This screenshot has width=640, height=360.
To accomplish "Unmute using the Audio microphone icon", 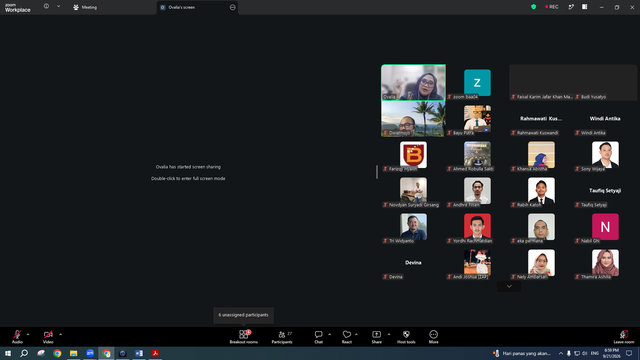I will (17, 334).
